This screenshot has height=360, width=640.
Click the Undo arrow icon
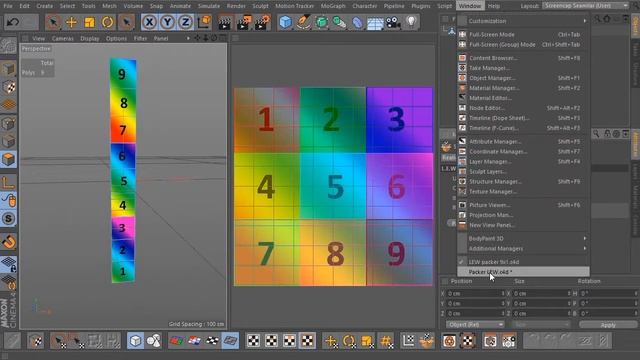(12, 22)
